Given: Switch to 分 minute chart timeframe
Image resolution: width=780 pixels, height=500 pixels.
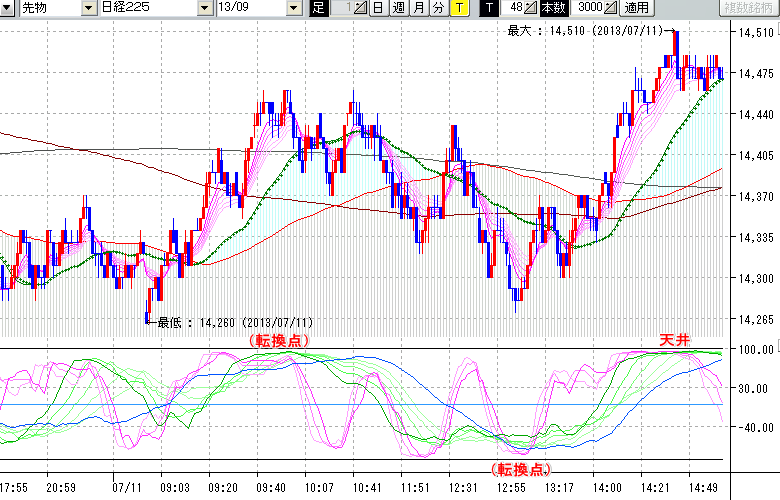Looking at the screenshot, I should click(x=438, y=9).
